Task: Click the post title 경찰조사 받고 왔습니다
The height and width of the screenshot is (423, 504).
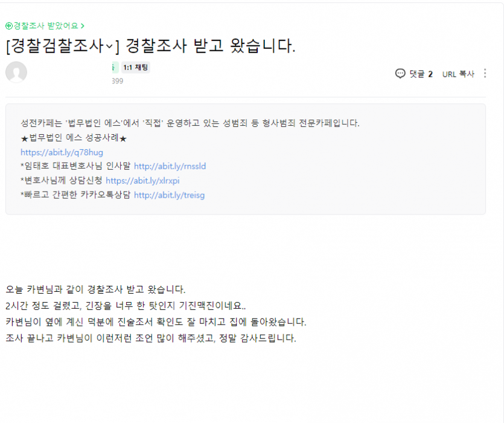Action: tap(211, 46)
